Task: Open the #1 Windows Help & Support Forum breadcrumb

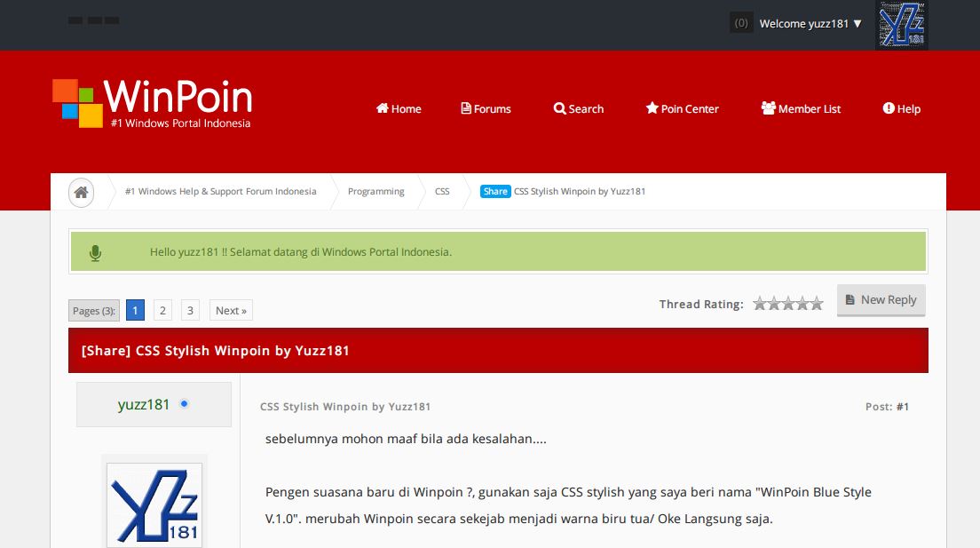Action: [221, 192]
